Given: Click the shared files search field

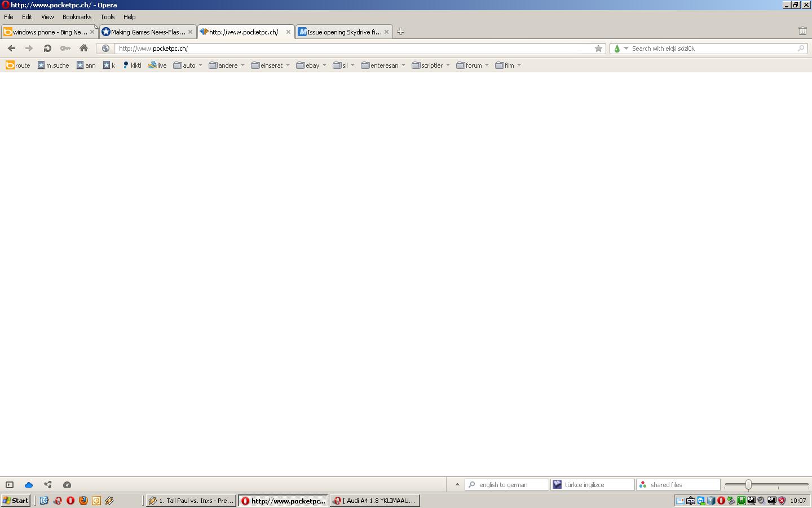Looking at the screenshot, I should (x=678, y=485).
